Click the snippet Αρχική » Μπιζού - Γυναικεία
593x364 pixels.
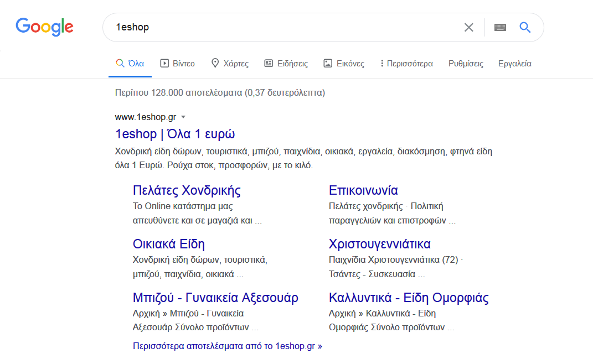188,313
